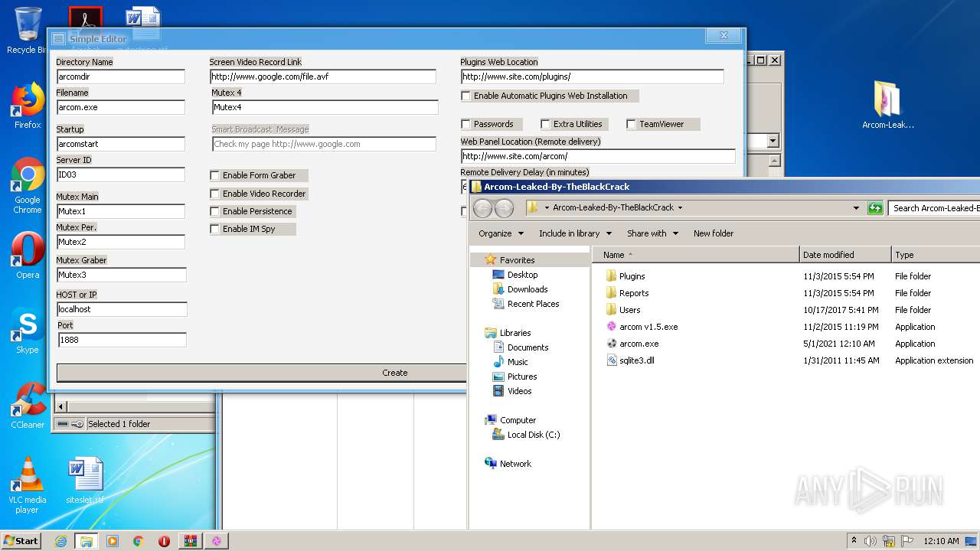The width and height of the screenshot is (980, 551).
Task: Open the Skype desktop shortcut
Action: coord(28,331)
